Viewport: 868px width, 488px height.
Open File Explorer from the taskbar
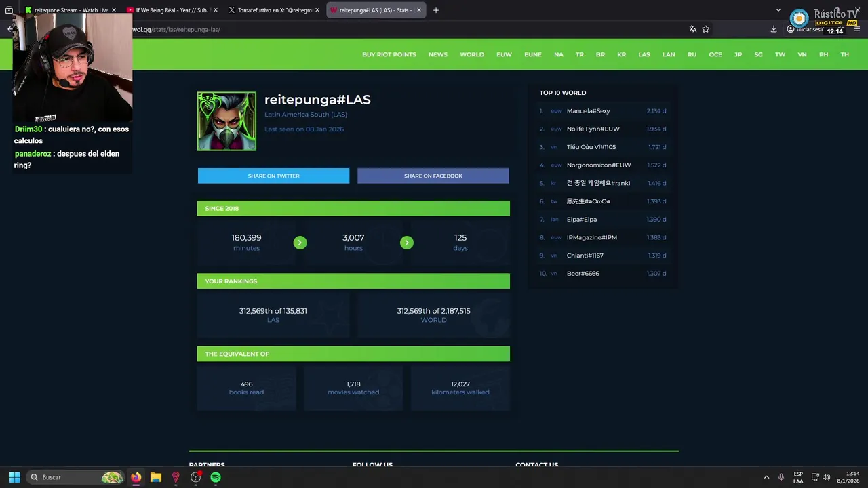point(156,477)
